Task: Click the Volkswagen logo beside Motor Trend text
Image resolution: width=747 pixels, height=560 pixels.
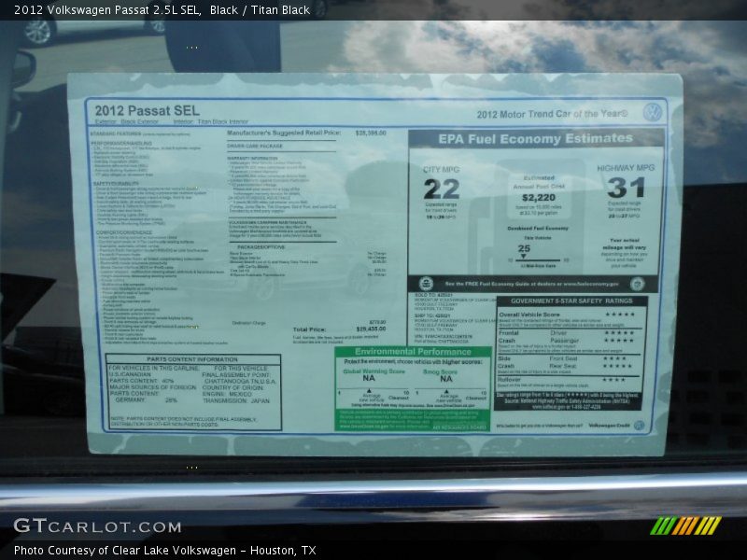Action: [x=653, y=113]
